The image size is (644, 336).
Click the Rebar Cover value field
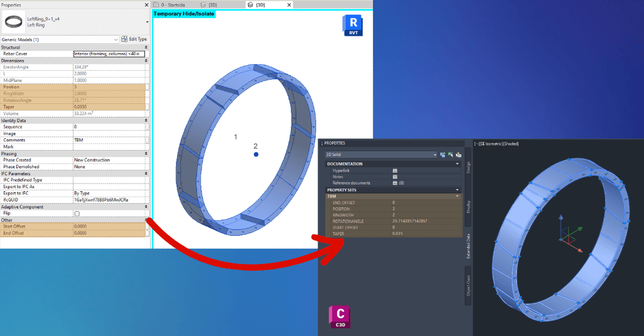click(x=109, y=54)
